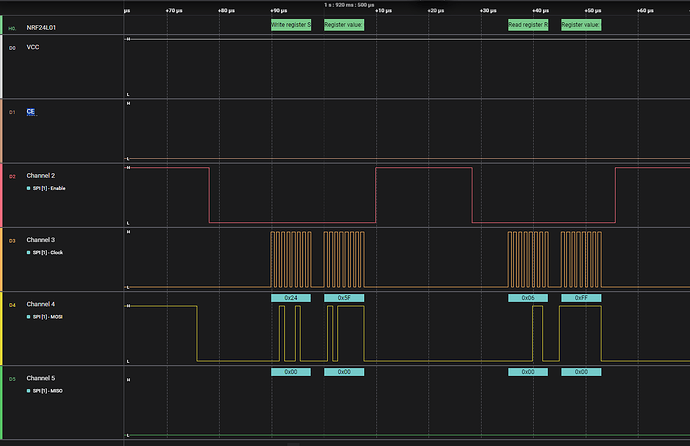
Task: Click the D4 channel identifier
Action: click(12, 305)
